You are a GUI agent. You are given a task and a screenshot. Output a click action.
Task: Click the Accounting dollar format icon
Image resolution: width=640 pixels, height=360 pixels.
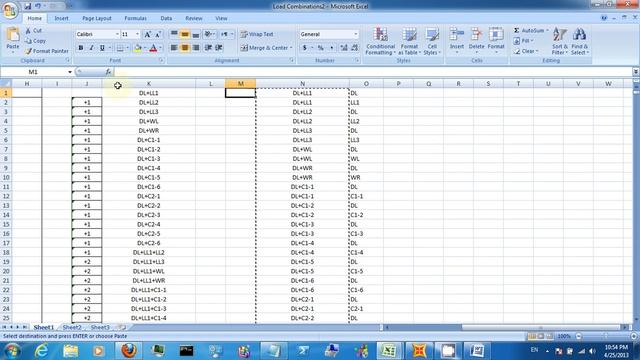[x=304, y=48]
